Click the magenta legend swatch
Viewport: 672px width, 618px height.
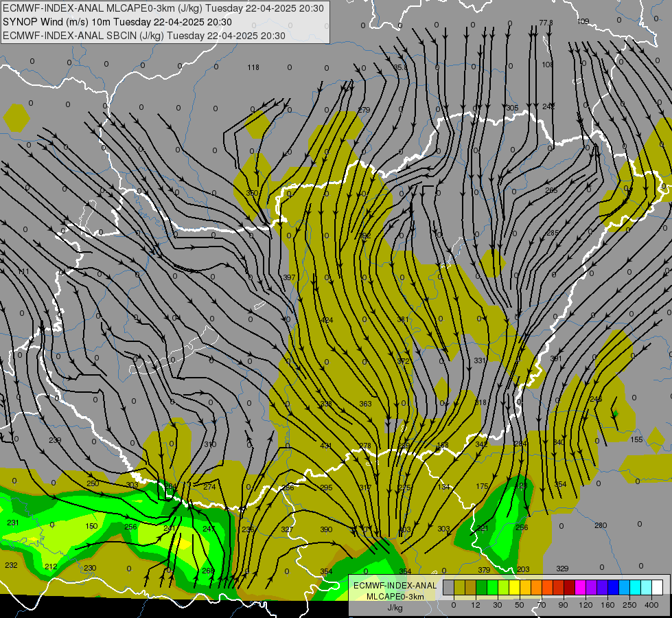click(x=580, y=588)
